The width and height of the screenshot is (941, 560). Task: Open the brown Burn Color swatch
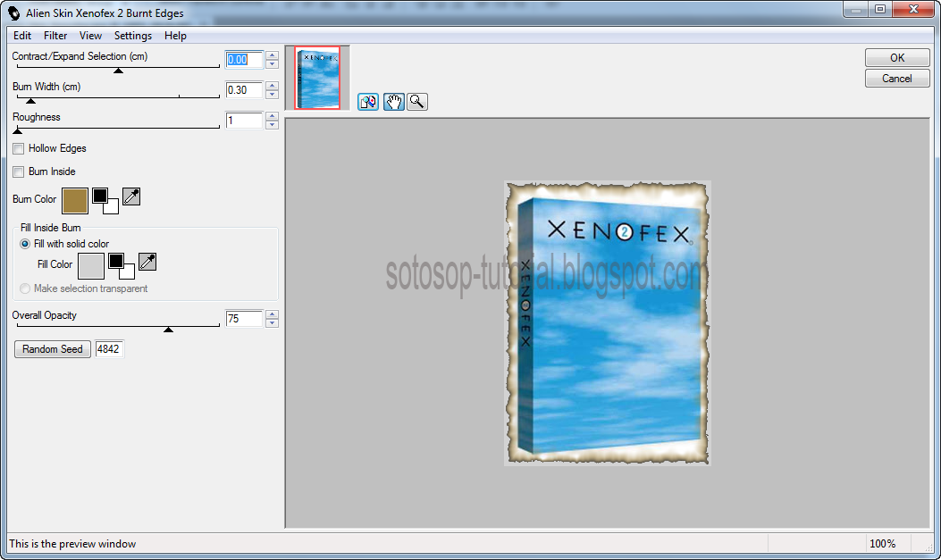(x=75, y=201)
